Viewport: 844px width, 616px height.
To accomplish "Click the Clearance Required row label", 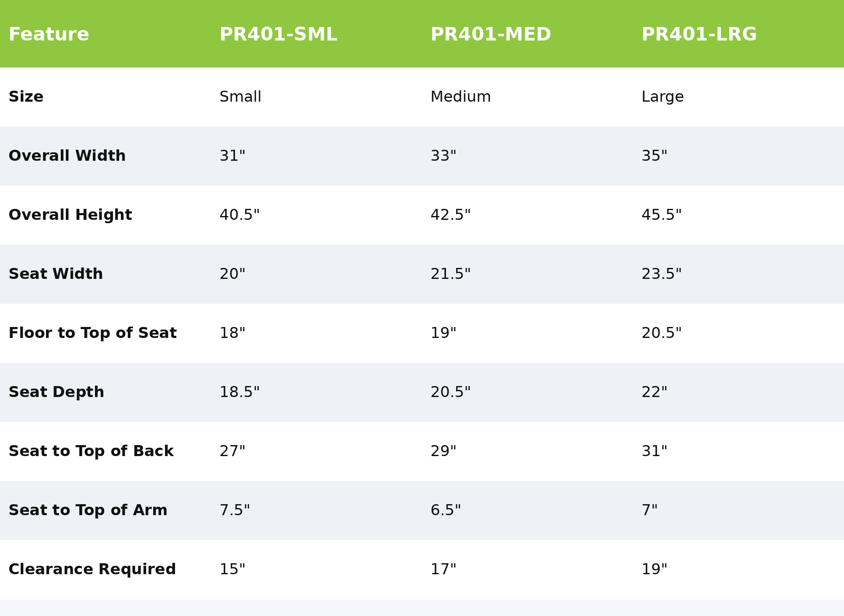I will coord(92,570).
